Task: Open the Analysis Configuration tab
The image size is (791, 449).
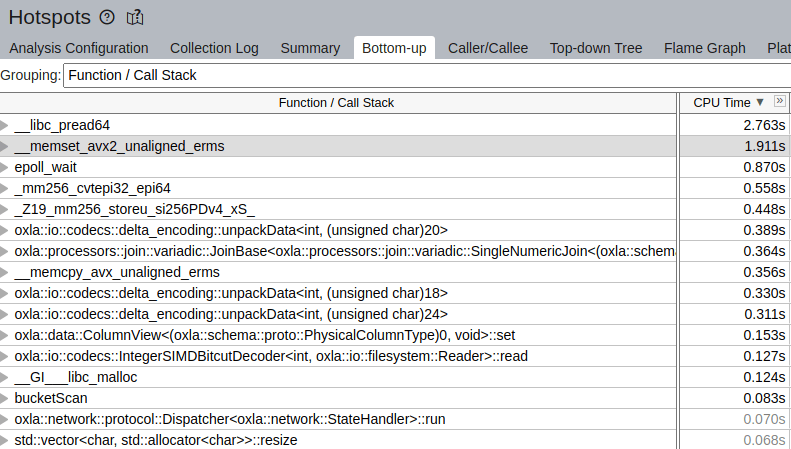Action: 79,48
